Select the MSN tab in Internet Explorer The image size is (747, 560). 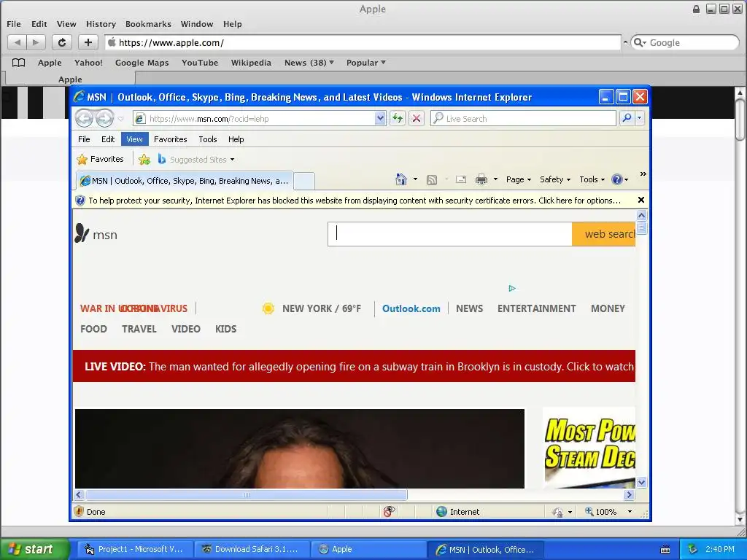click(x=185, y=181)
